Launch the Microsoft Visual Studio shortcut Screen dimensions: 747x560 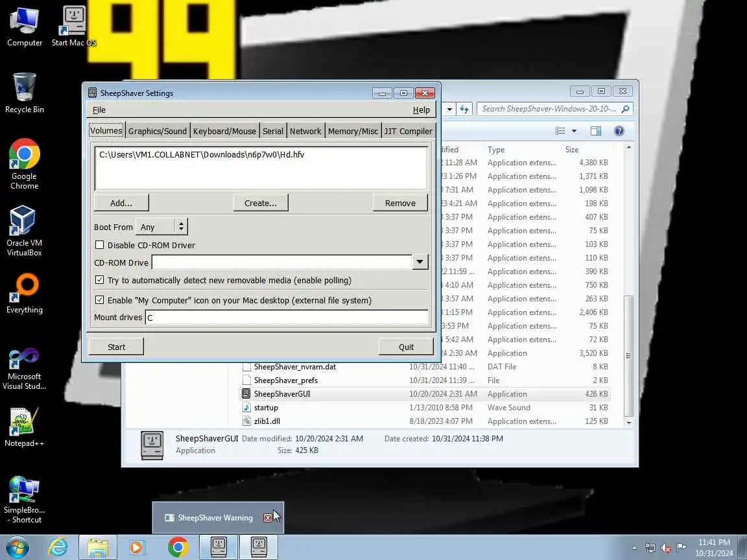click(x=24, y=369)
